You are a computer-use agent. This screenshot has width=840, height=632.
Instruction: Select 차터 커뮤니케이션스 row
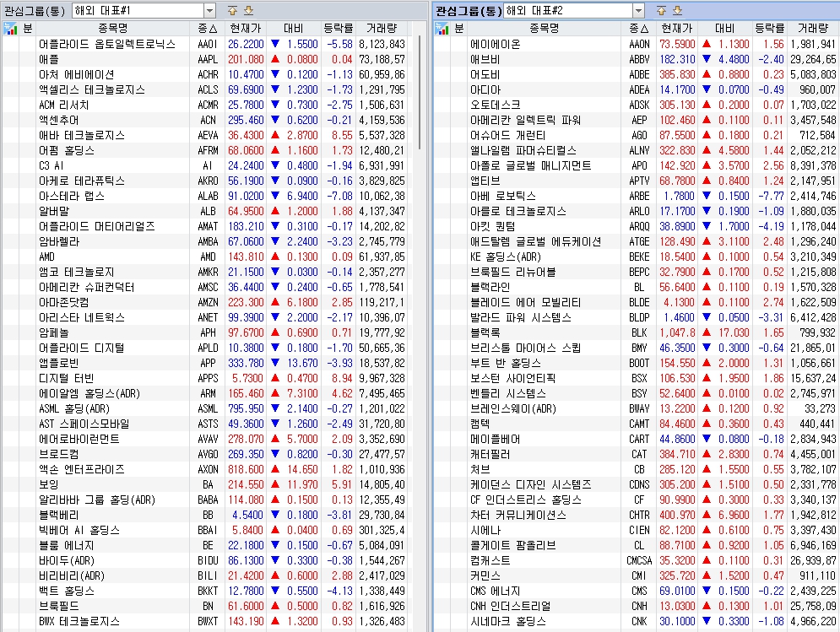[x=636, y=515]
